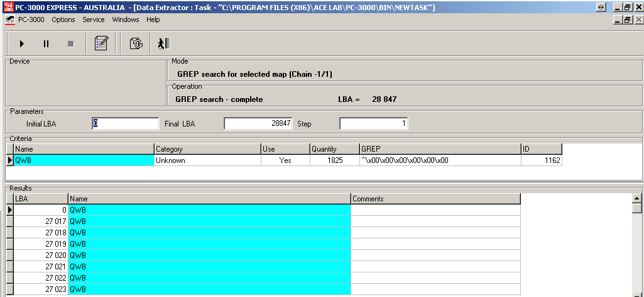Screen dimensions: 644x297
Task: Click the Results scrollbar up arrow
Action: [x=636, y=198]
